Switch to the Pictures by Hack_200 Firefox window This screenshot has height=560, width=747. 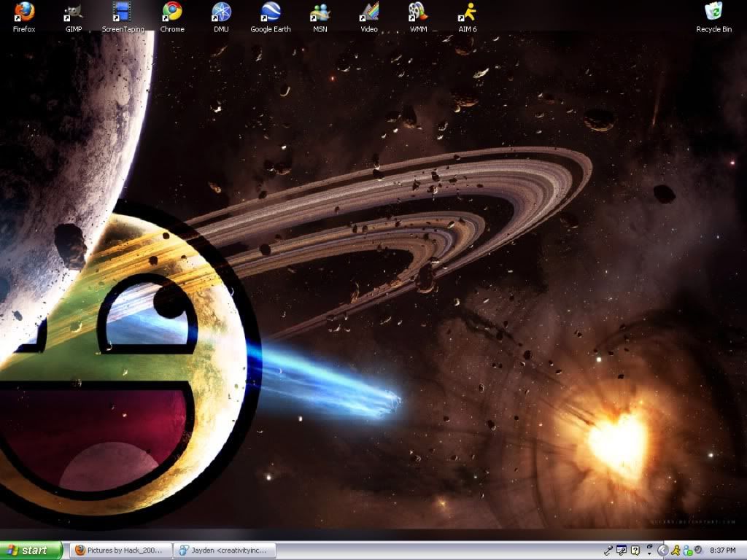[x=119, y=550]
